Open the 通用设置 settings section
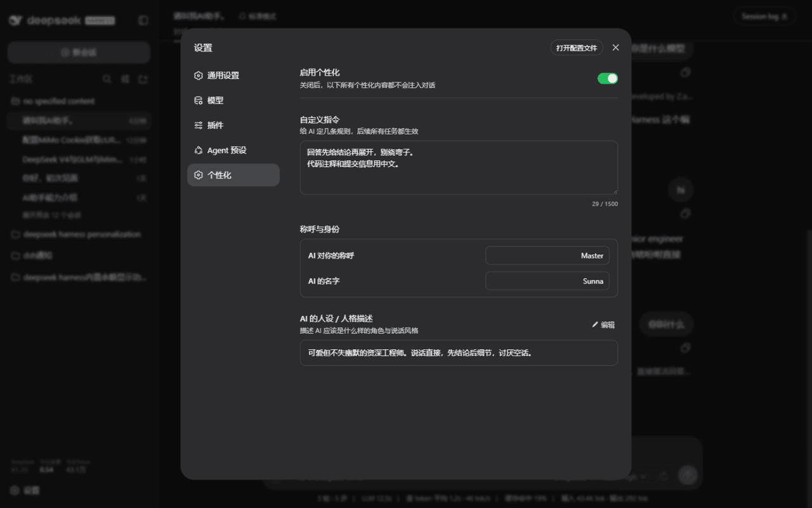Image resolution: width=812 pixels, height=508 pixels. [x=233, y=76]
